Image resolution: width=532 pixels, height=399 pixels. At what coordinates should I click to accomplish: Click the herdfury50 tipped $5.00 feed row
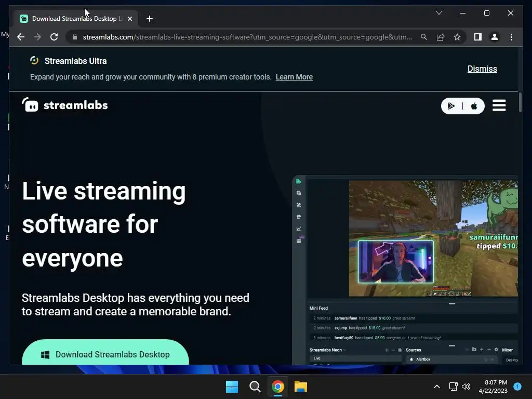413,338
